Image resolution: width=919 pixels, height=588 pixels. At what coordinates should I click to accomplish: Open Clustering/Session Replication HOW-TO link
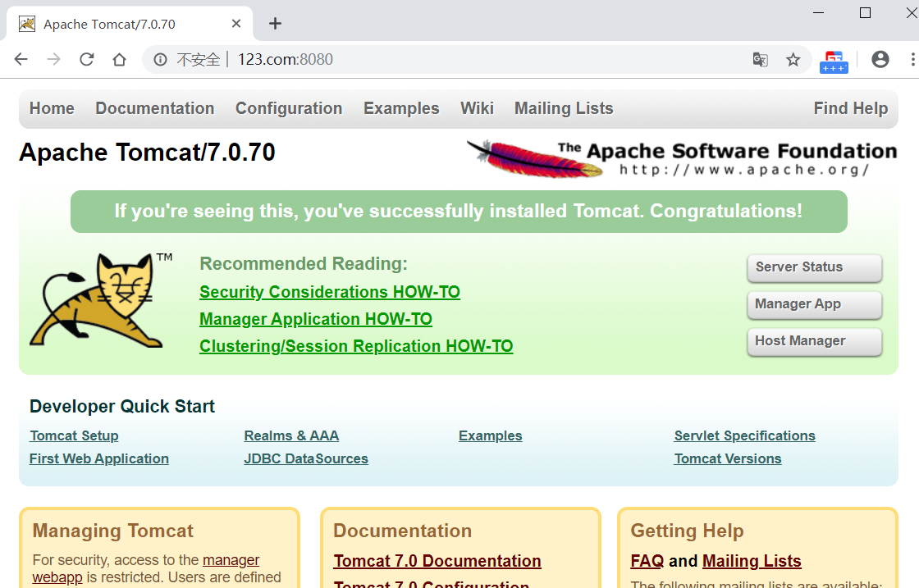356,346
